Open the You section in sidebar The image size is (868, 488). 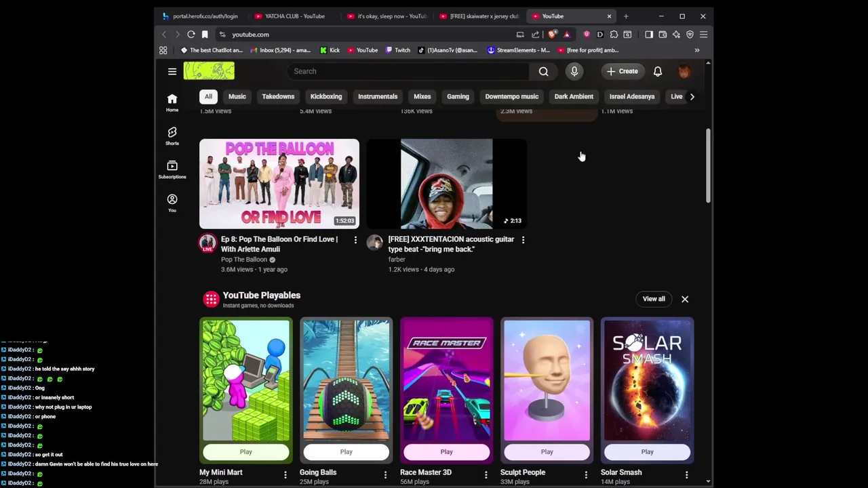(172, 203)
